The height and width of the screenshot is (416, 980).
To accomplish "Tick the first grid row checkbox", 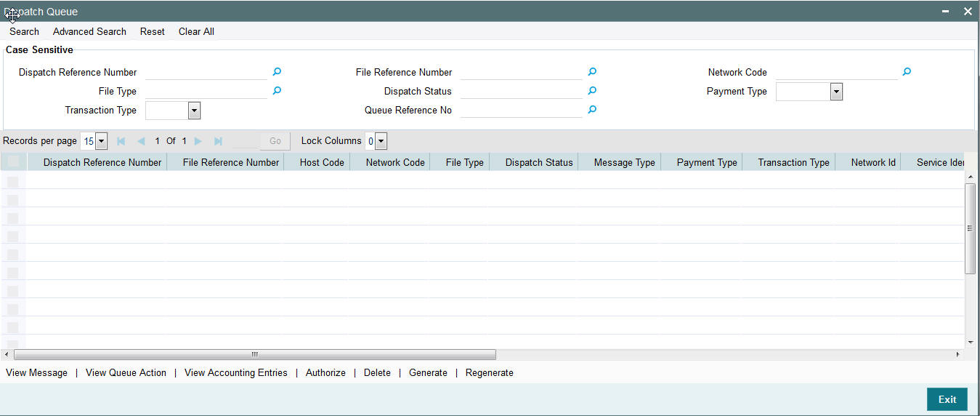I will 13,181.
